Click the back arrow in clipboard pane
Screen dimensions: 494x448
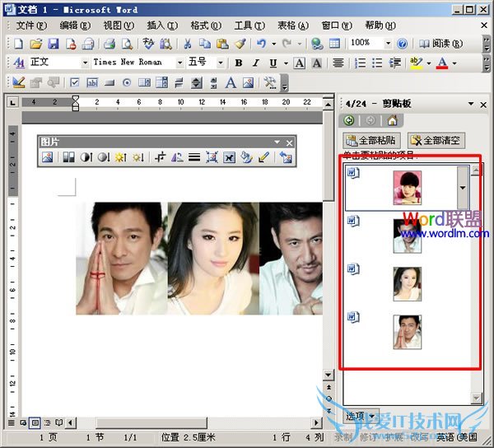click(350, 120)
